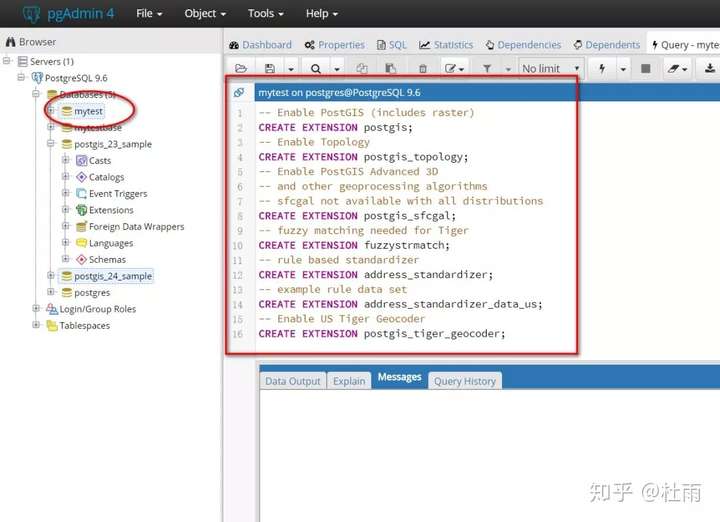Expand the Extensions node
This screenshot has width=720, height=522.
tap(66, 209)
